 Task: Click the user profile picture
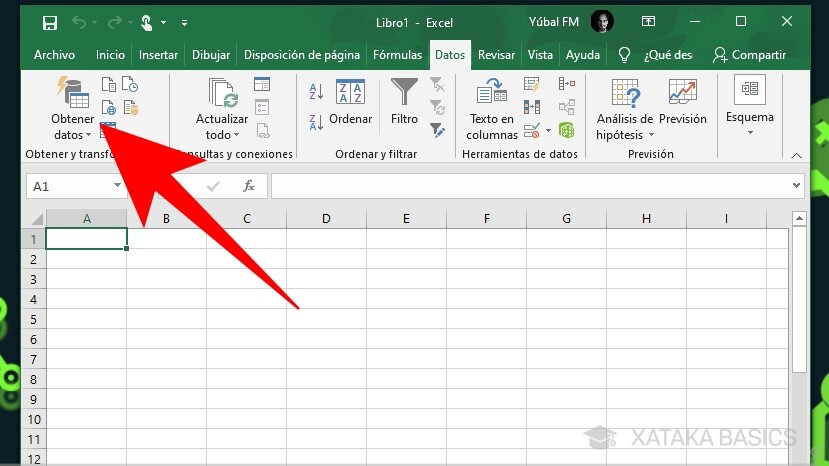click(602, 22)
